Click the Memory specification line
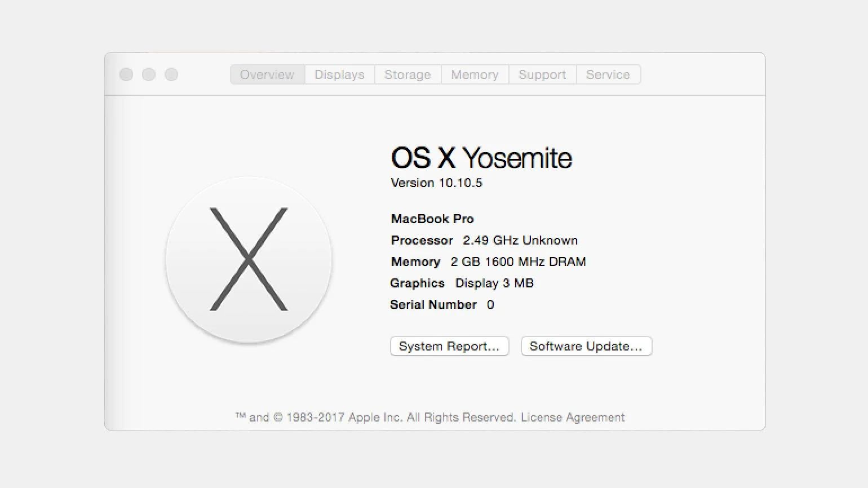The height and width of the screenshot is (488, 868). point(488,261)
